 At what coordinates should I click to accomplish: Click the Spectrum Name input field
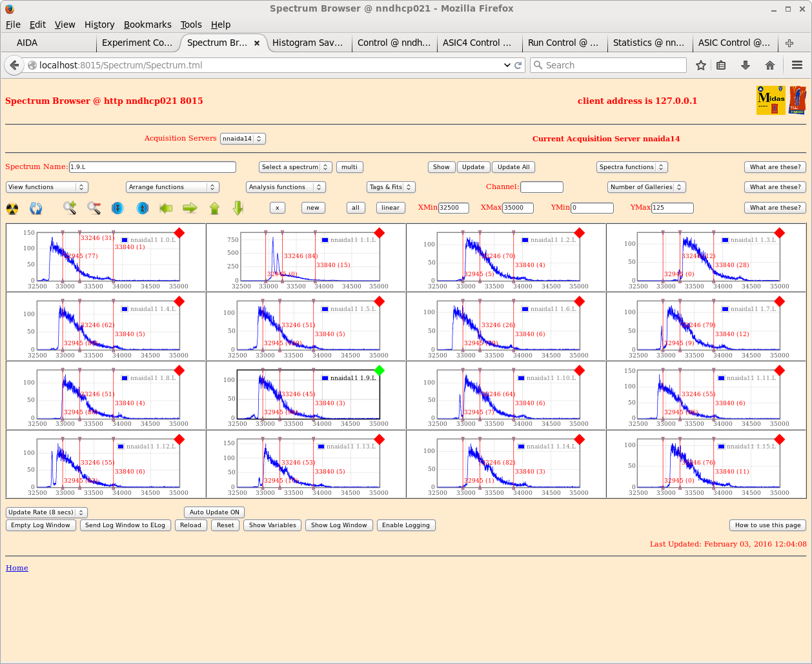click(152, 167)
